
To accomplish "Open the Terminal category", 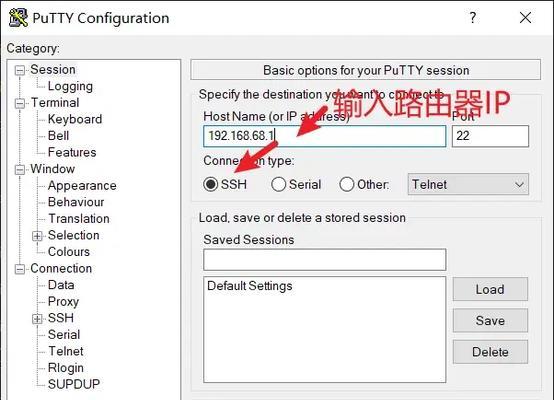I will [x=55, y=103].
